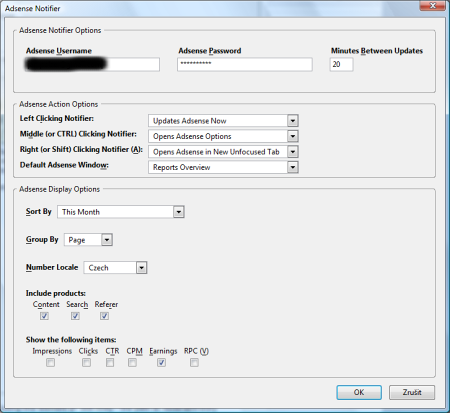Image resolution: width=450 pixels, height=413 pixels.
Task: Enable the Impressions item checkbox
Action: (50, 362)
